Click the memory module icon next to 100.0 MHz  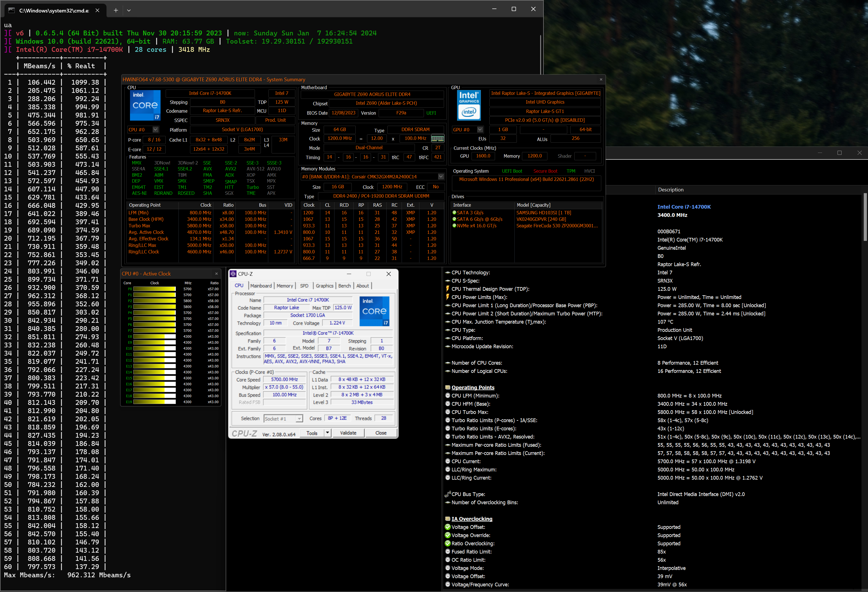pos(437,138)
